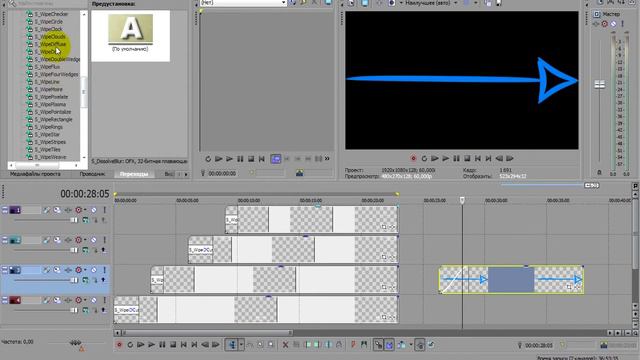Solo video track 3
Viewport: 640px width, 360px height.
pyautogui.click(x=104, y=270)
